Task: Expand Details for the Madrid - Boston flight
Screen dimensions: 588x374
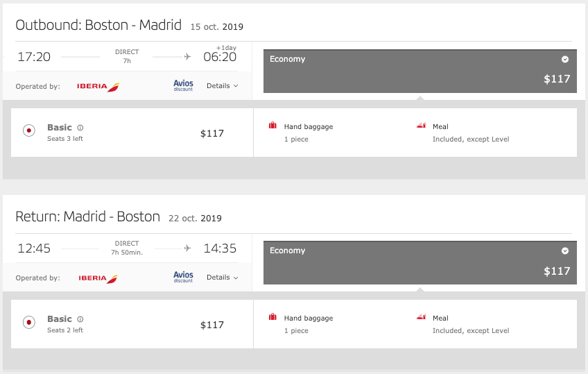Action: tap(222, 278)
